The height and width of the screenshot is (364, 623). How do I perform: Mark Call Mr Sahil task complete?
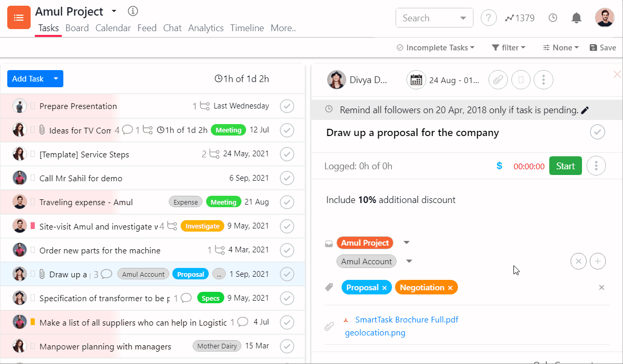click(x=287, y=178)
